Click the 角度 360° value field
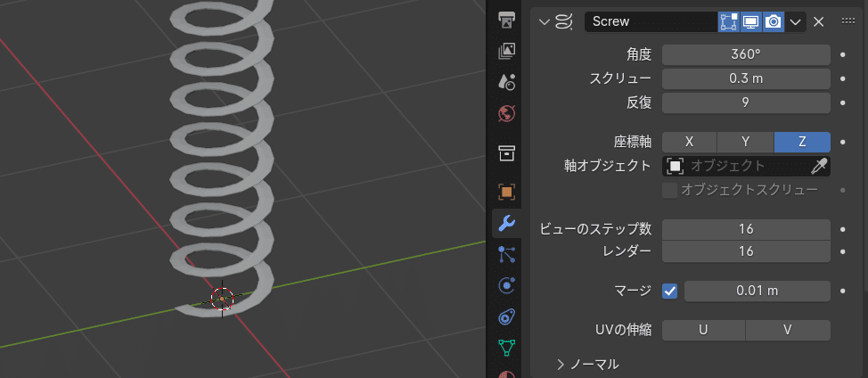This screenshot has width=868, height=378. [x=746, y=54]
